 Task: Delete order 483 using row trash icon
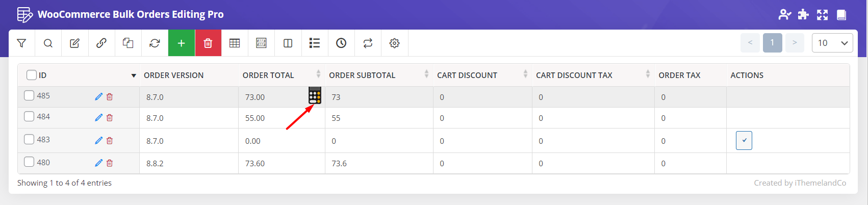(110, 141)
